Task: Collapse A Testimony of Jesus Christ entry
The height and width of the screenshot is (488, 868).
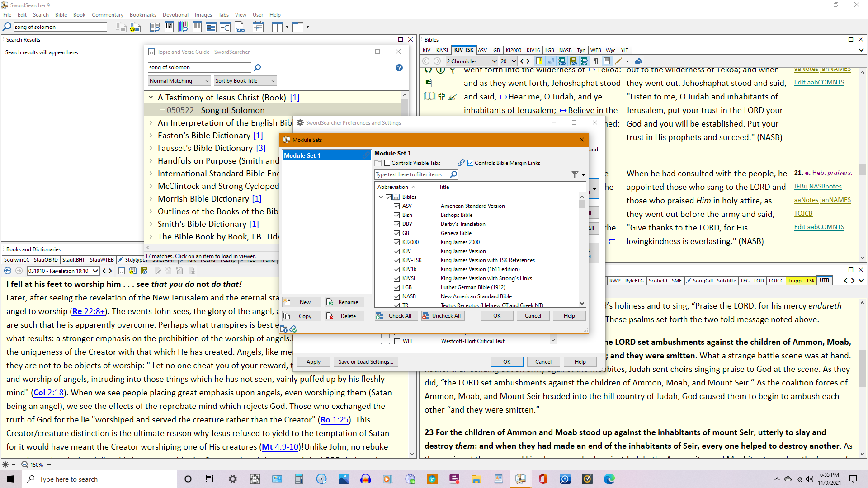Action: point(151,97)
